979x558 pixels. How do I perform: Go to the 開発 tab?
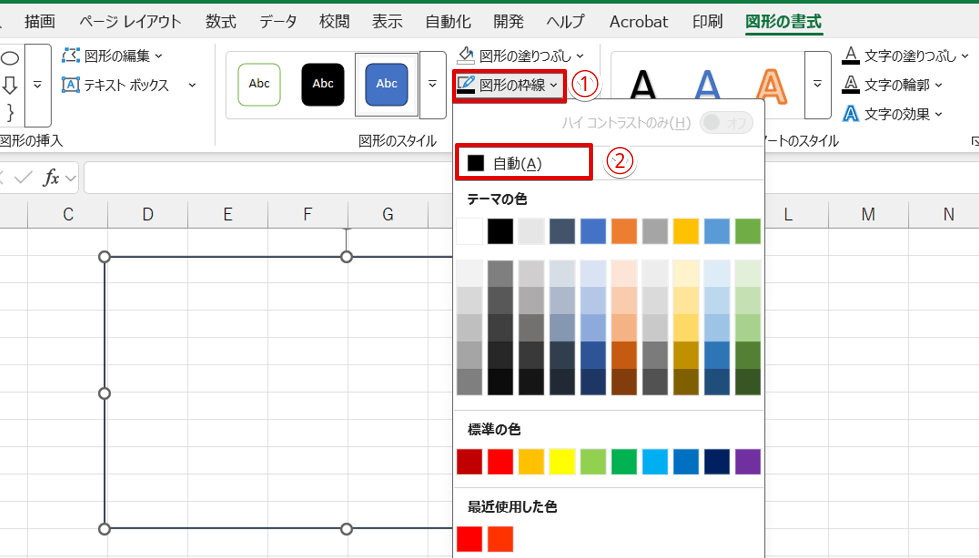click(508, 21)
